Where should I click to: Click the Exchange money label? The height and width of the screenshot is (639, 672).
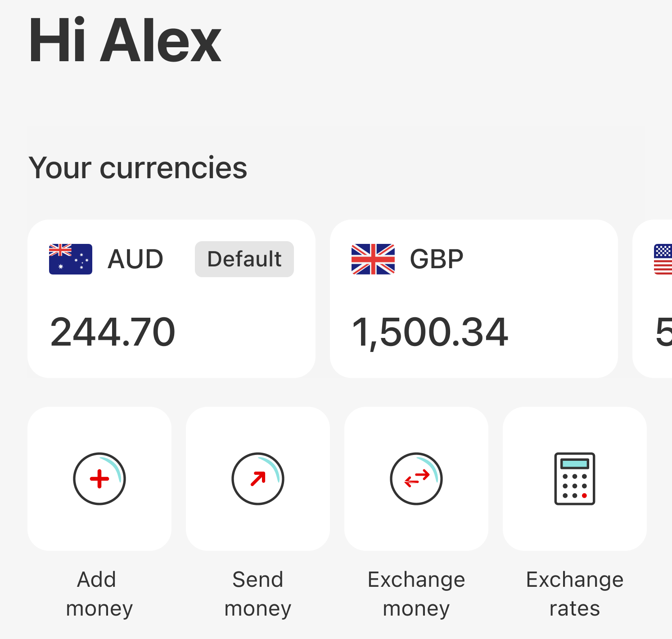pos(416,594)
